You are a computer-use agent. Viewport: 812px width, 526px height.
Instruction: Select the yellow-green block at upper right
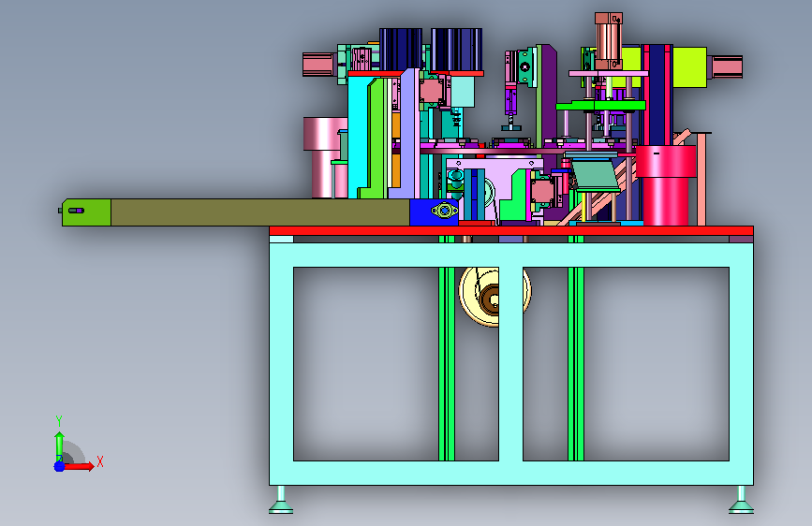tap(689, 66)
